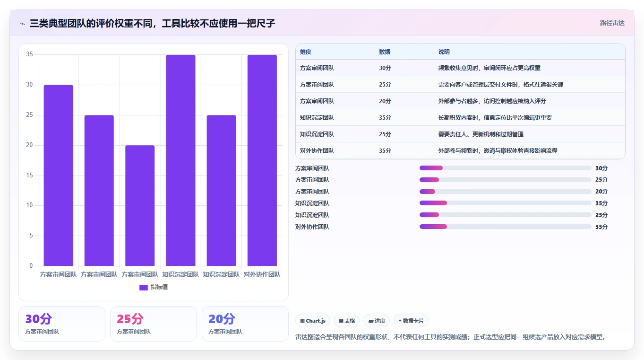Select the 方案审阅团队 bar with value 30
Screen dimensions: 644x360
(59, 176)
